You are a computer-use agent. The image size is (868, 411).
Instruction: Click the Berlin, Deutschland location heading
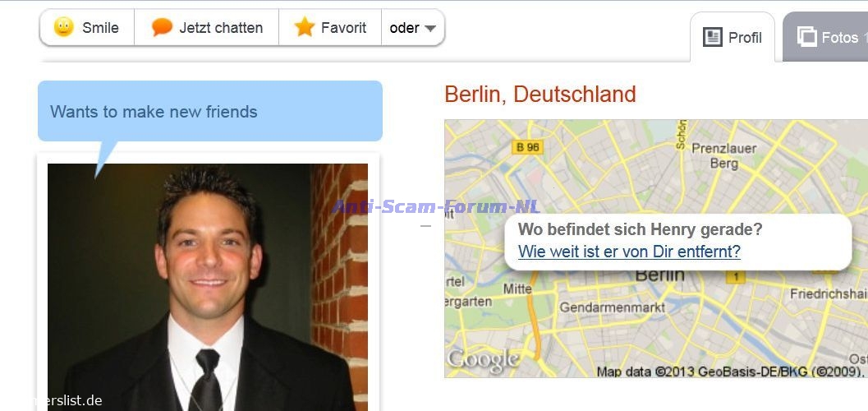click(x=540, y=95)
